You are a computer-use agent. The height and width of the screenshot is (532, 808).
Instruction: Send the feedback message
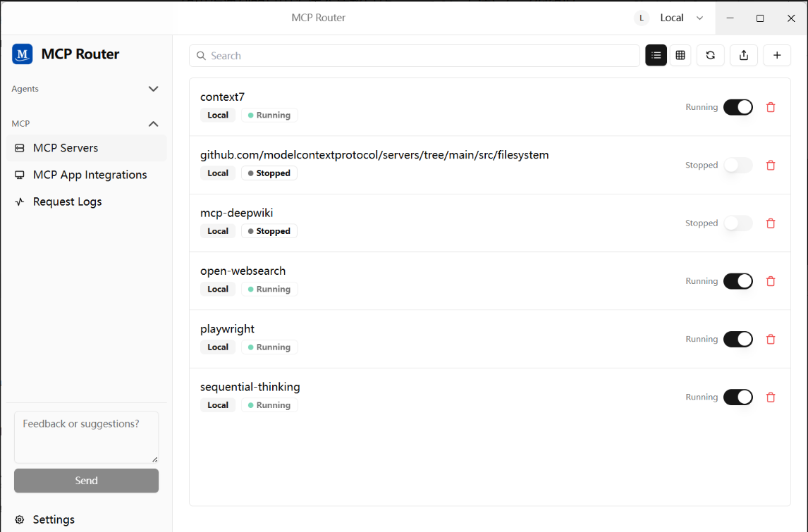pyautogui.click(x=87, y=481)
